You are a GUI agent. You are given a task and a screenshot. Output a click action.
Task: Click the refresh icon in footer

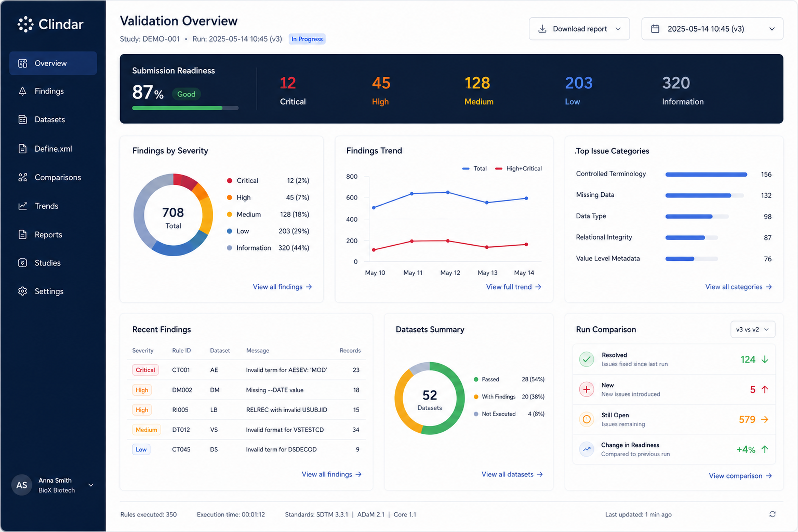point(773,514)
